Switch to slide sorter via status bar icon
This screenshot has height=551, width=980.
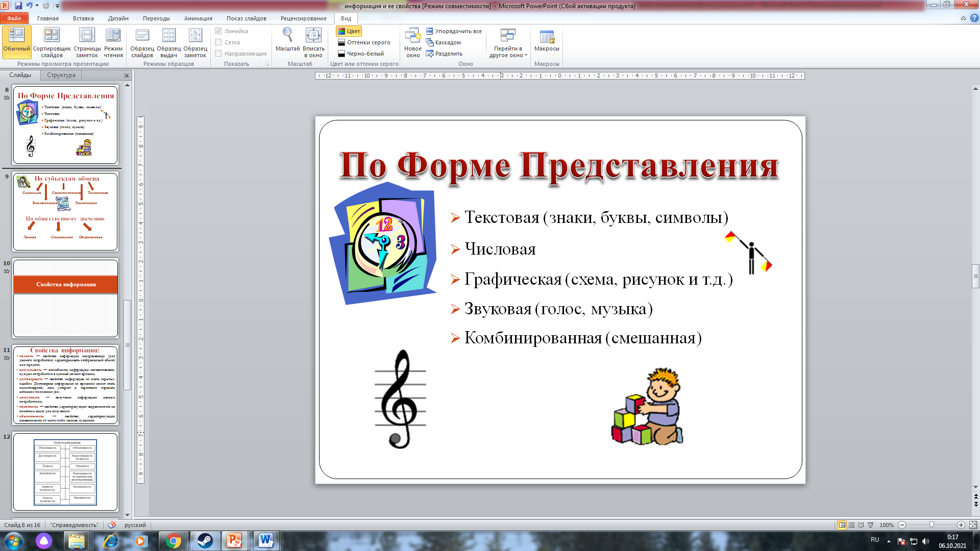coord(851,525)
